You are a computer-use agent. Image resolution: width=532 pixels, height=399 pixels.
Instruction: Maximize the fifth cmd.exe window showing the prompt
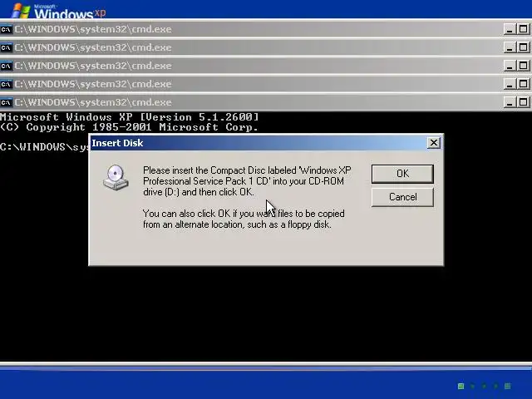[x=523, y=102]
